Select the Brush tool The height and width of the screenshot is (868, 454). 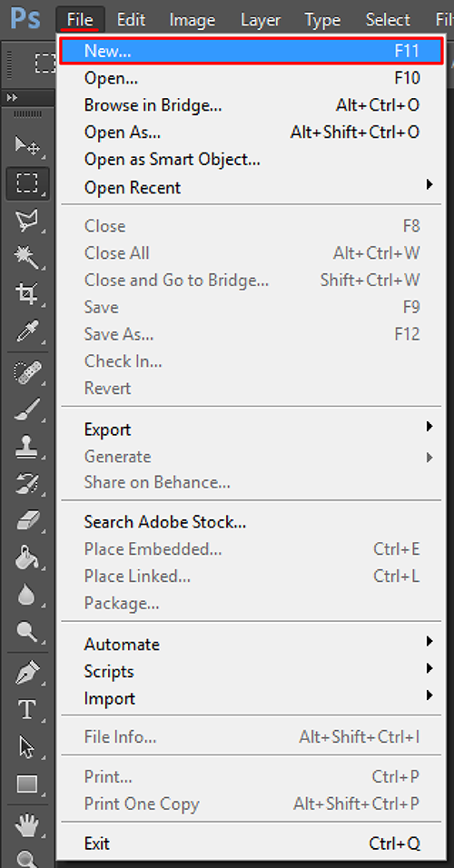27,410
